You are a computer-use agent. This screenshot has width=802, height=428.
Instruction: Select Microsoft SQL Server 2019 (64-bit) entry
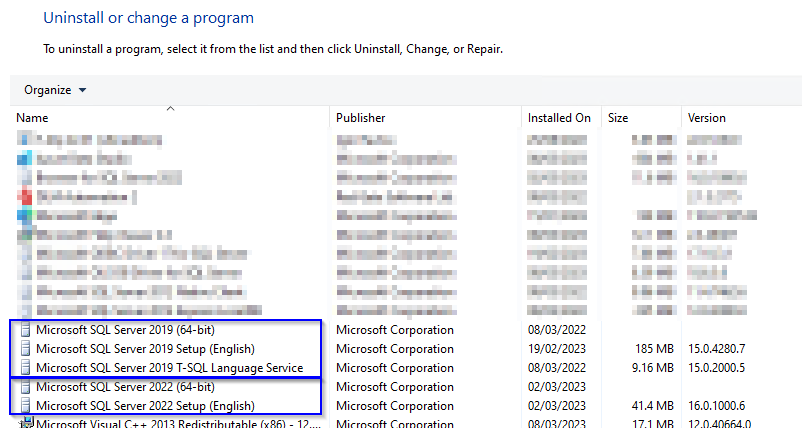point(125,330)
